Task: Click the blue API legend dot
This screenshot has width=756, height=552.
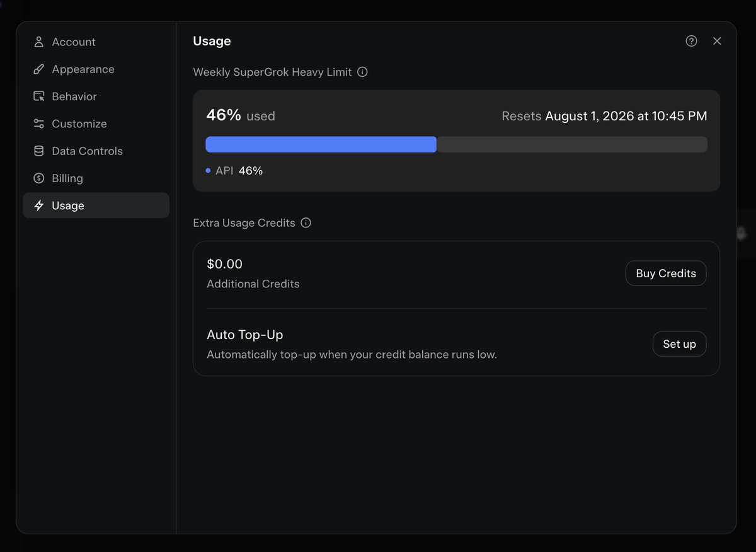Action: 209,171
